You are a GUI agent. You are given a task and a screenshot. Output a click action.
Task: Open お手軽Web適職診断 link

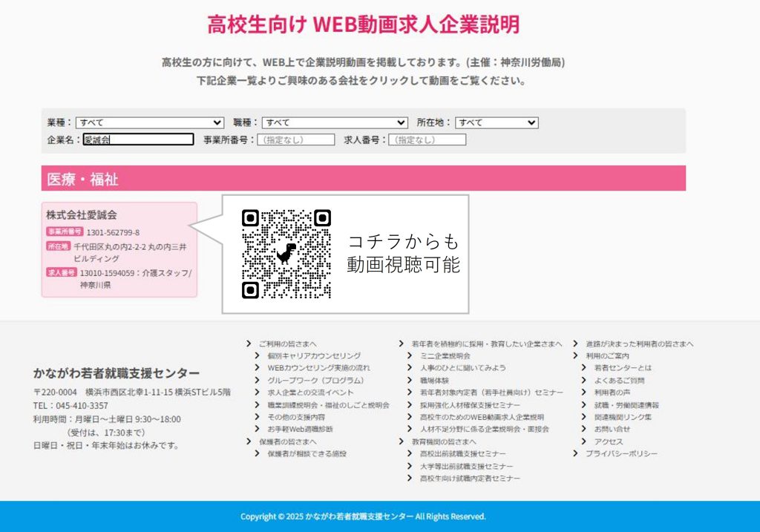tap(300, 429)
